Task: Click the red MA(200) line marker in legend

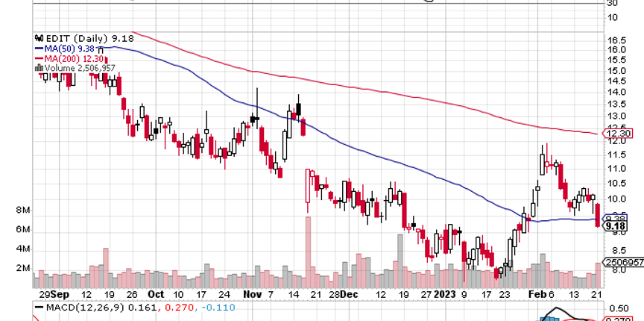Action: 37,57
